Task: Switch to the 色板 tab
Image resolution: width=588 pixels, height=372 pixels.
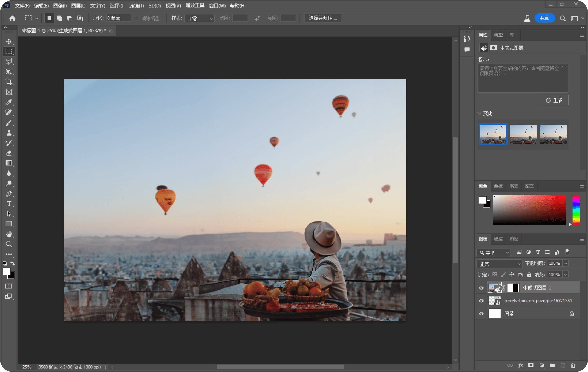Action: [x=498, y=186]
